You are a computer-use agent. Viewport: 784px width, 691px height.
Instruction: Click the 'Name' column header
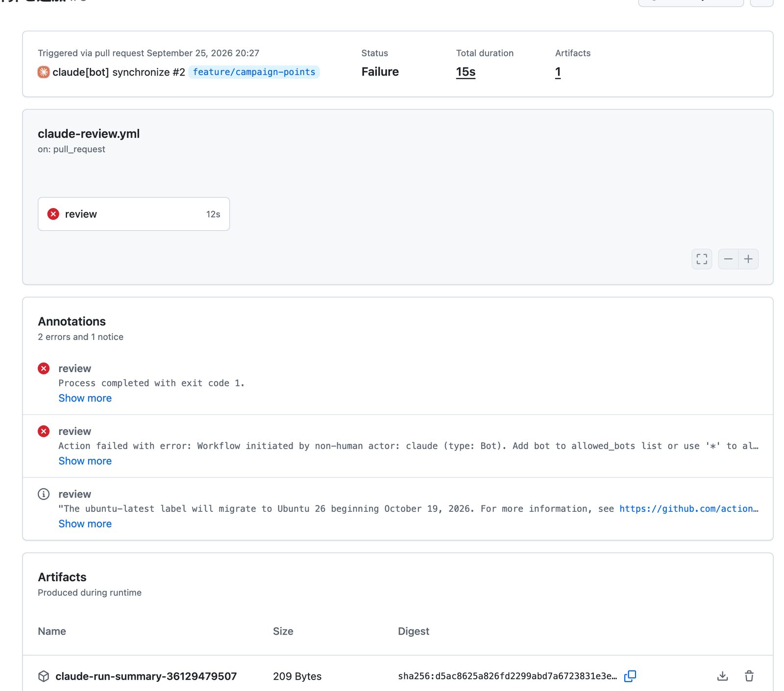point(52,631)
